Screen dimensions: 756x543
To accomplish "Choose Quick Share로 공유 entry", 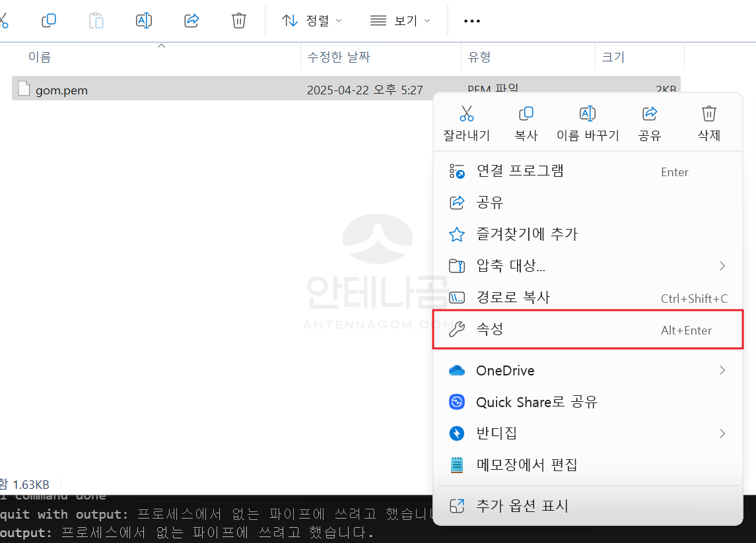I will pos(588,402).
